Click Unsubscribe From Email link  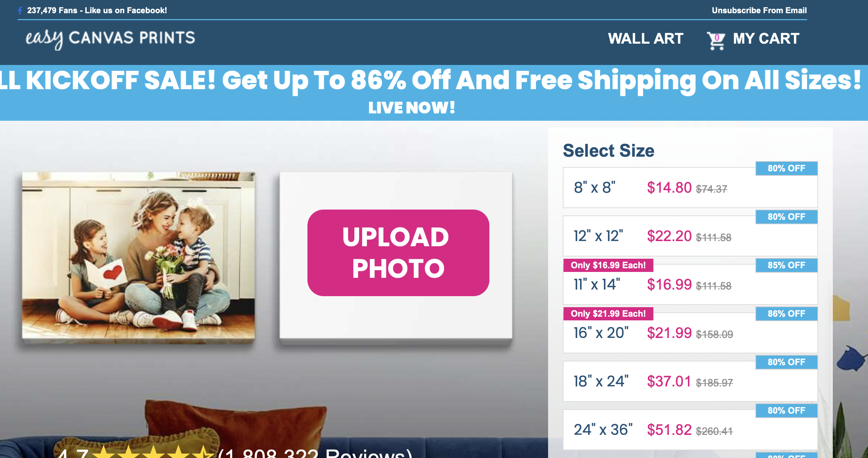(x=759, y=10)
